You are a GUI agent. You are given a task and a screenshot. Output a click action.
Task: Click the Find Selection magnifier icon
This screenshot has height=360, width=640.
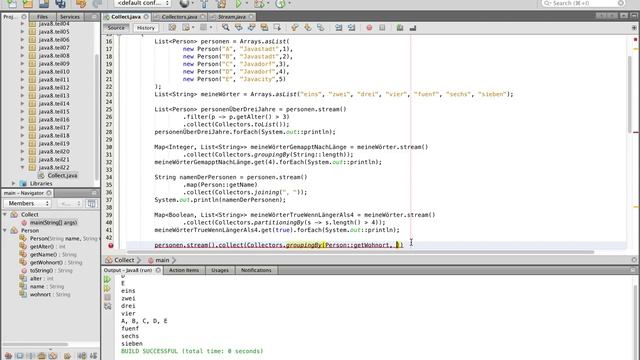click(226, 28)
